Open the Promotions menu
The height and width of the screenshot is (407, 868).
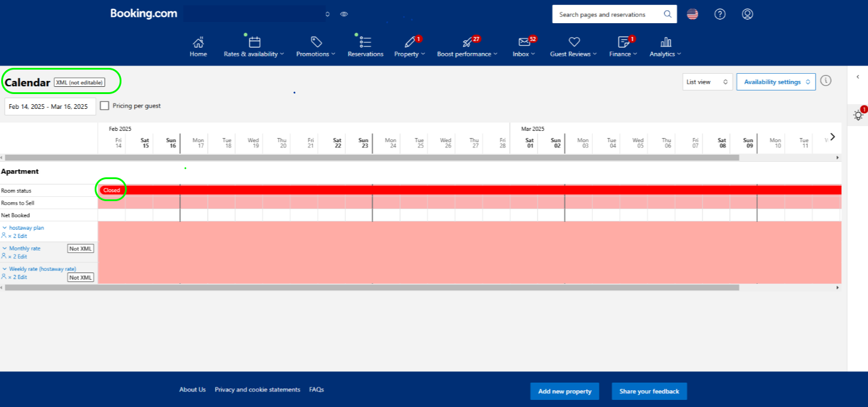pyautogui.click(x=316, y=54)
